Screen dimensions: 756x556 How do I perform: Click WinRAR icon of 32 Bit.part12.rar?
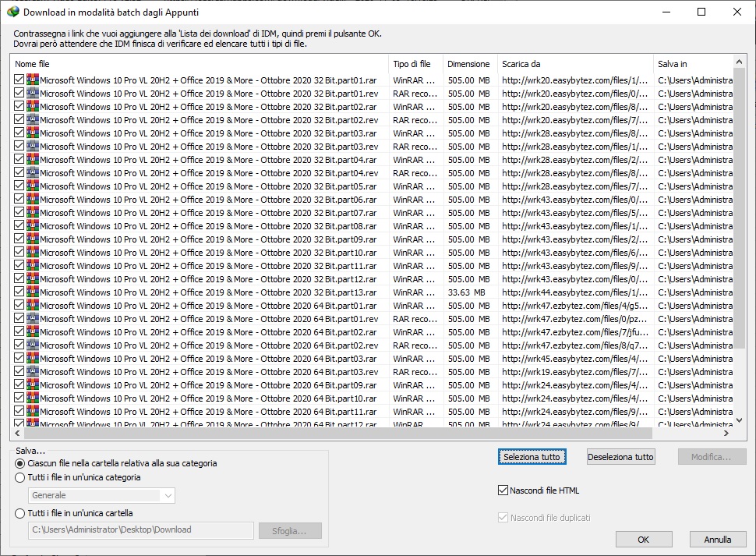click(x=32, y=278)
